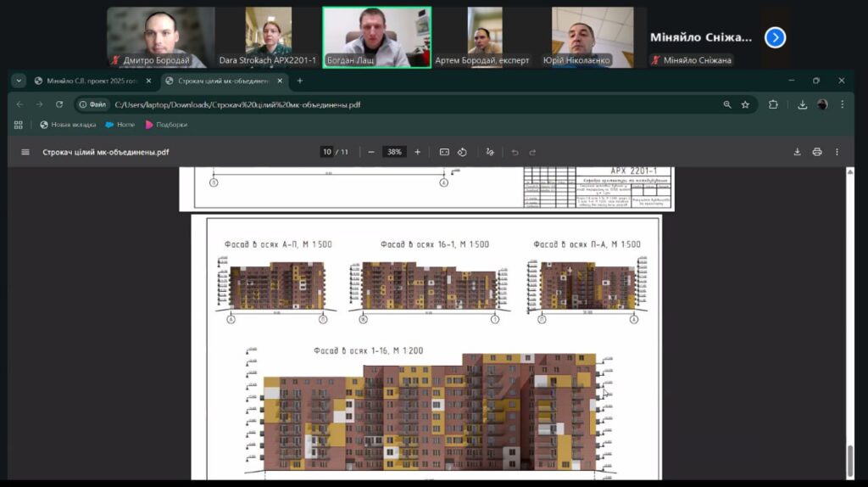Open a new browser tab
The height and width of the screenshot is (487, 868).
click(299, 81)
